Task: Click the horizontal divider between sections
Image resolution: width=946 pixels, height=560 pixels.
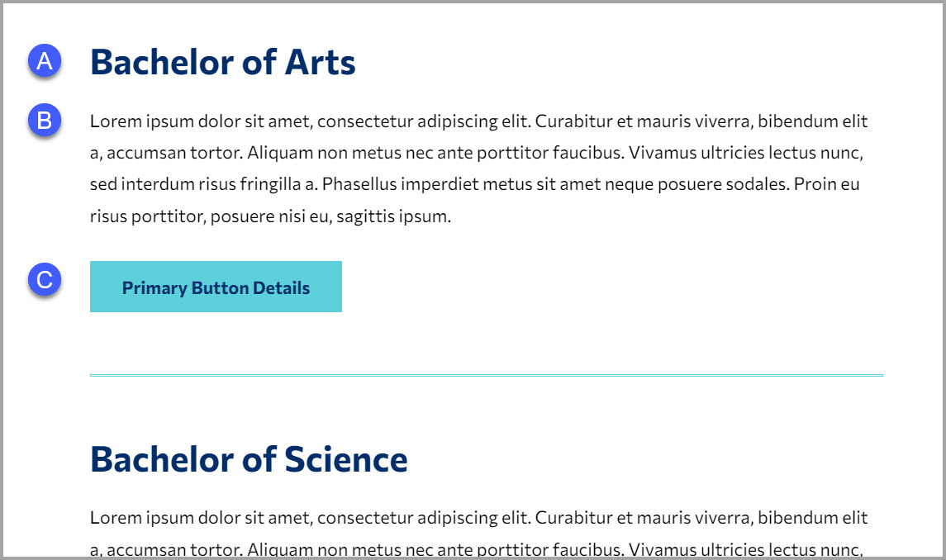Action: [x=486, y=375]
